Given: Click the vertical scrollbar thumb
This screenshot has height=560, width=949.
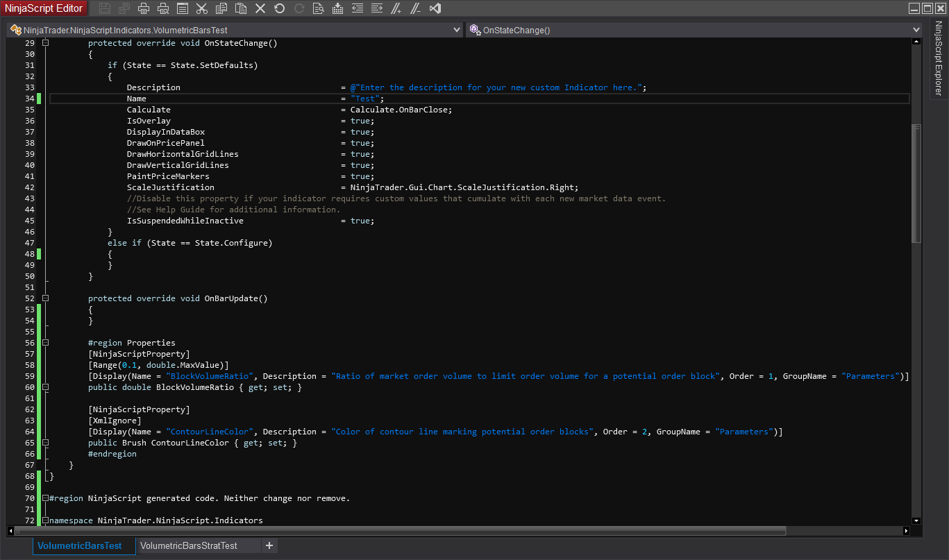Looking at the screenshot, I should [916, 184].
